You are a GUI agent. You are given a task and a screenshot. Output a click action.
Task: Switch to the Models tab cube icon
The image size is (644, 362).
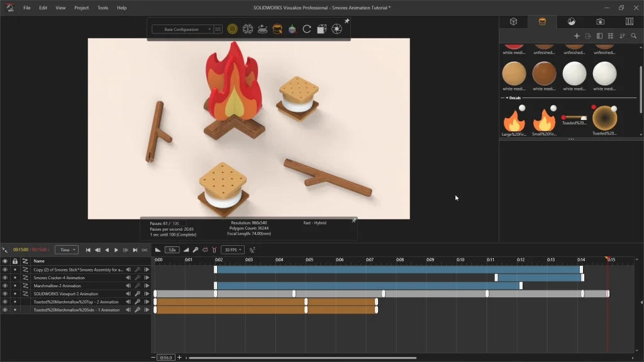coord(513,21)
